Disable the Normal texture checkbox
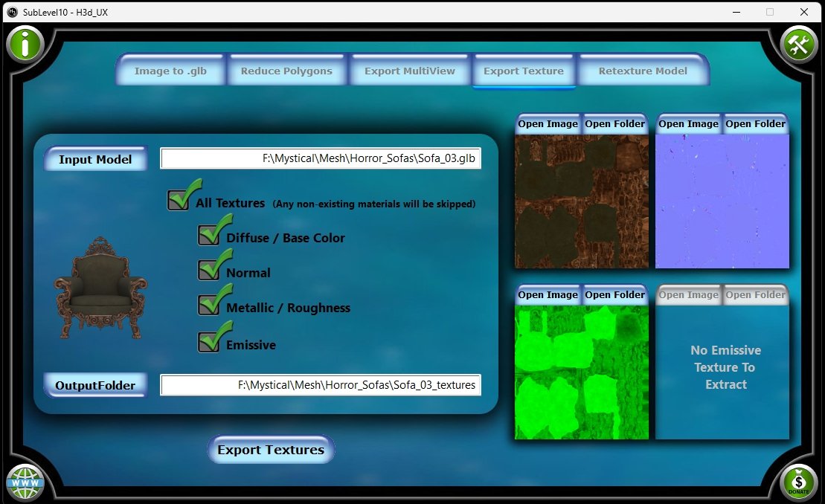This screenshot has width=825, height=504. click(209, 270)
